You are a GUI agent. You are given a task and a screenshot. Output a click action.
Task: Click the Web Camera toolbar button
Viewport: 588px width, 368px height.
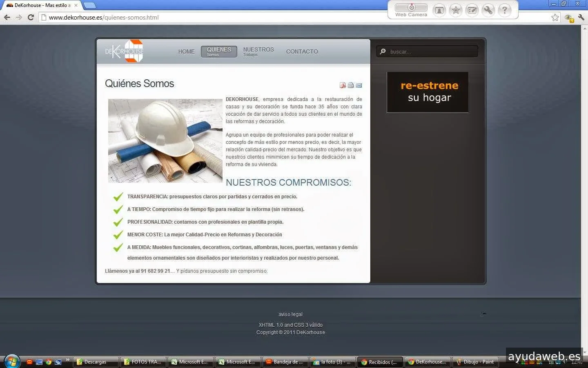(x=411, y=10)
